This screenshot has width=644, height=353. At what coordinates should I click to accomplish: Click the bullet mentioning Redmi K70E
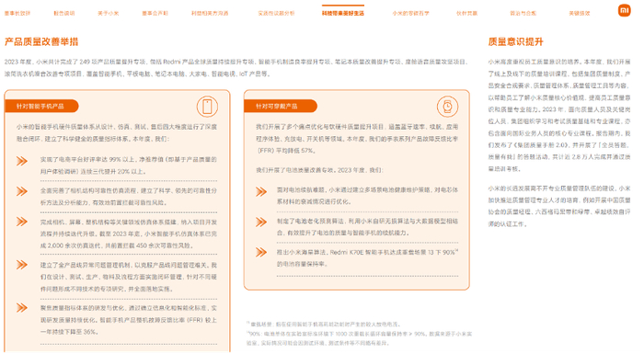[367, 258]
